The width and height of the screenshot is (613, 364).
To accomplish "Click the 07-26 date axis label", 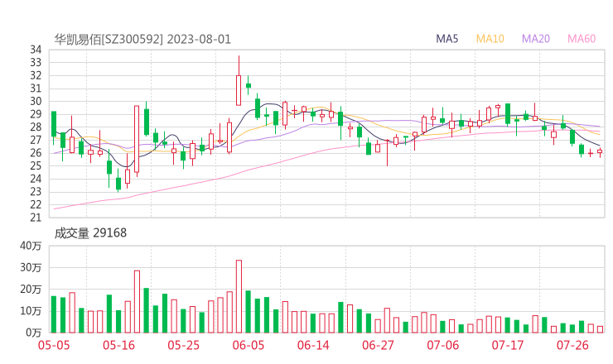I will click(x=572, y=345).
